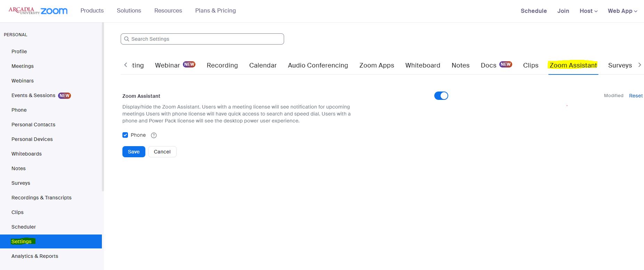Open the Phone help question icon
Viewport: 644px width, 270px height.
coord(154,135)
